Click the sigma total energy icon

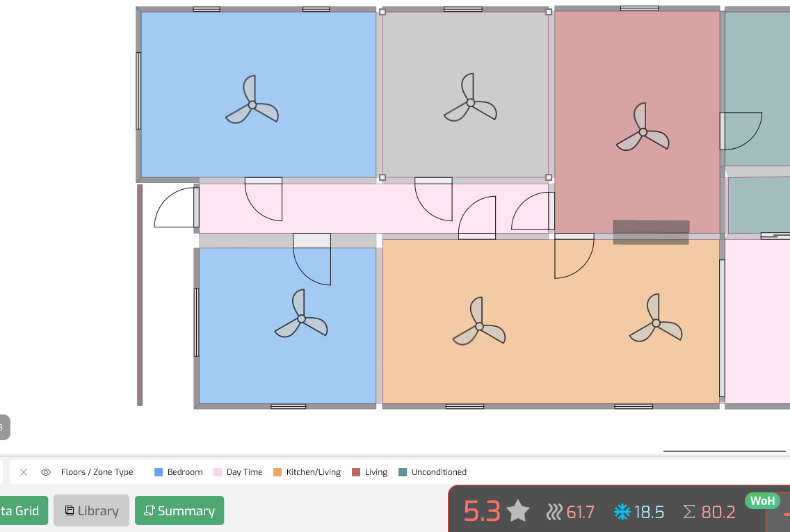(x=689, y=513)
